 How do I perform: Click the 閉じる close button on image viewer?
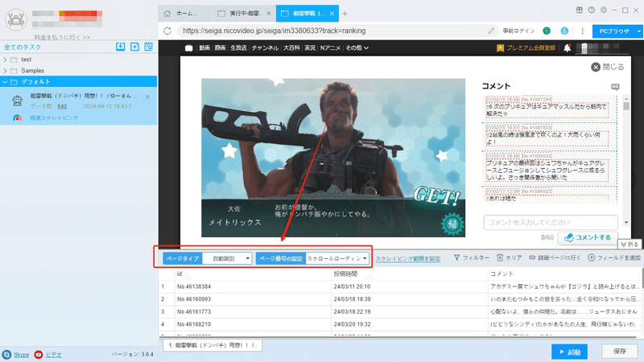(608, 67)
